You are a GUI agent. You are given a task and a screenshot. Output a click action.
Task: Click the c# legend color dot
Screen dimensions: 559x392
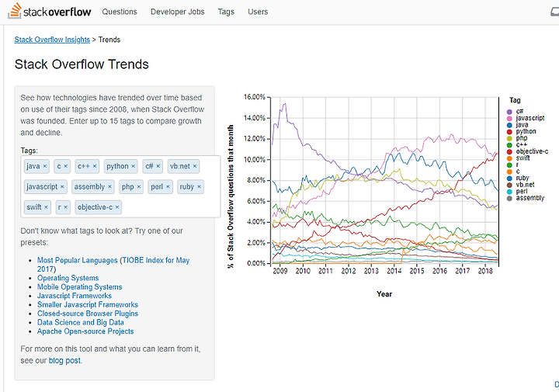[509, 112]
